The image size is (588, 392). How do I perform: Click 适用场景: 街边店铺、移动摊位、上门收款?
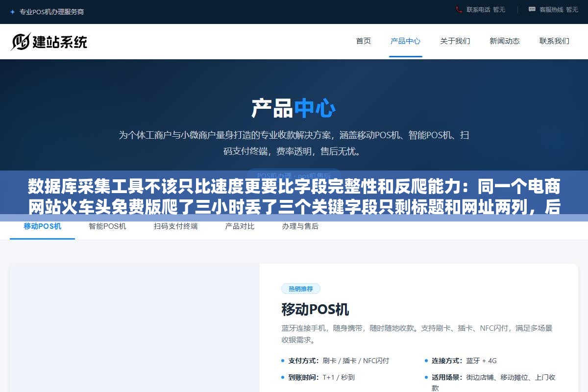click(x=493, y=382)
